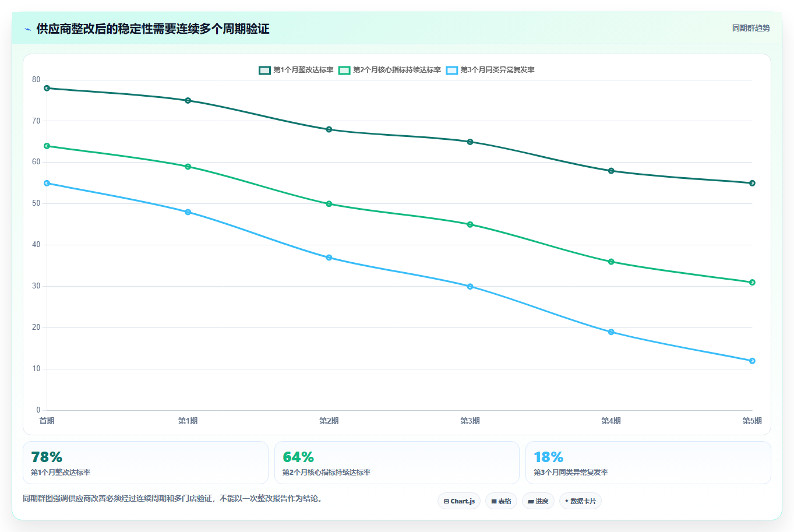This screenshot has height=532, width=794.
Task: Toggle the 第3个月同类异常复发率 legend series
Action: (x=490, y=70)
